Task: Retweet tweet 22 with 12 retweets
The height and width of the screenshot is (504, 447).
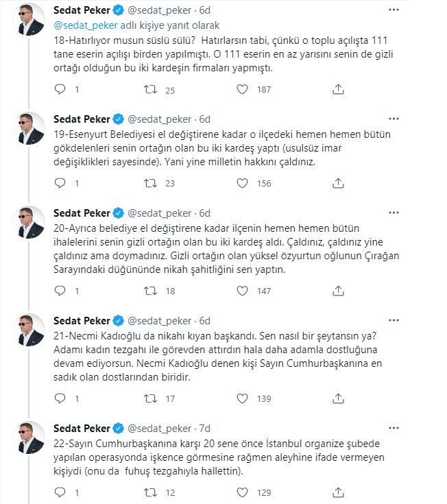Action: (x=150, y=492)
